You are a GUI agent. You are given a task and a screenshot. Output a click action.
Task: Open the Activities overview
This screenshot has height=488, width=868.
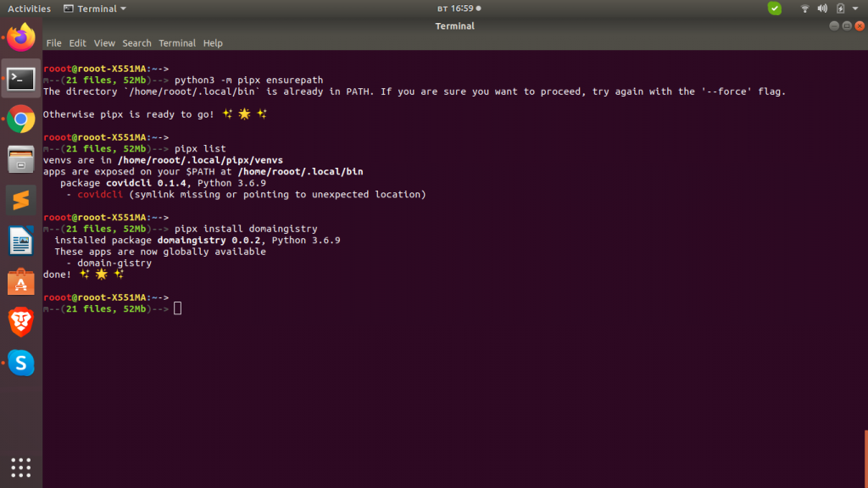pyautogui.click(x=28, y=8)
